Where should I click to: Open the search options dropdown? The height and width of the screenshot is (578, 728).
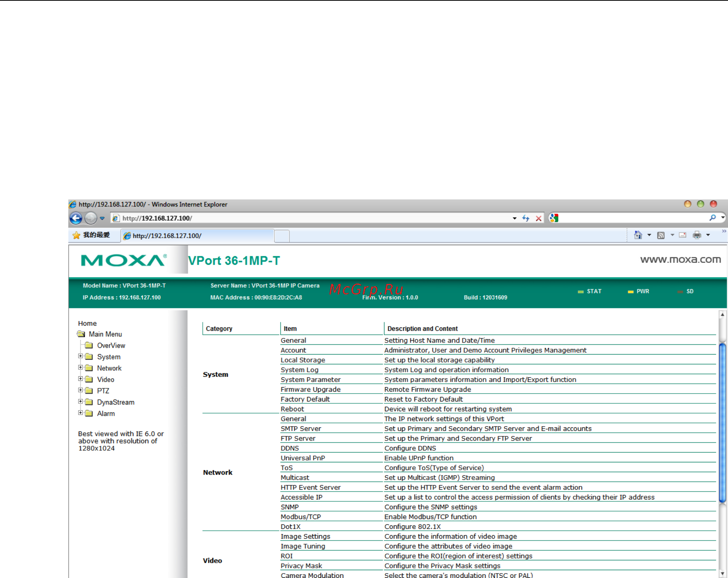coord(723,217)
